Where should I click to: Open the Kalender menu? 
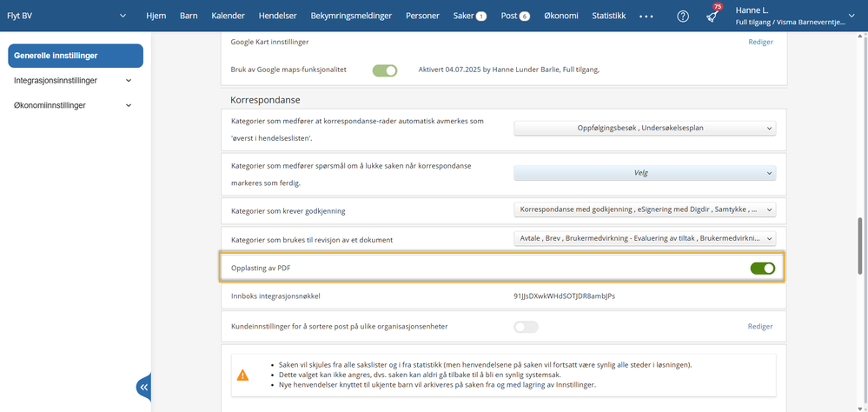(x=228, y=16)
